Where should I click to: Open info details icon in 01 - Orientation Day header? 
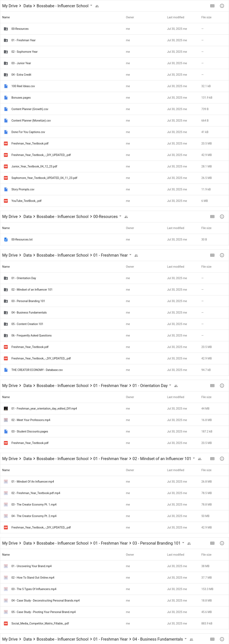pos(222,386)
